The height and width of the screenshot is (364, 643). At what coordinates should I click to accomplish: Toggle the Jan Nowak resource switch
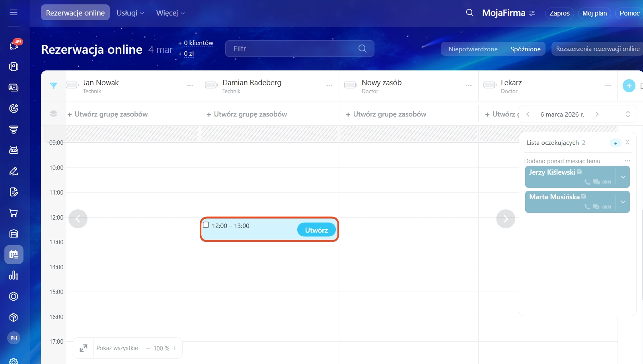point(72,85)
